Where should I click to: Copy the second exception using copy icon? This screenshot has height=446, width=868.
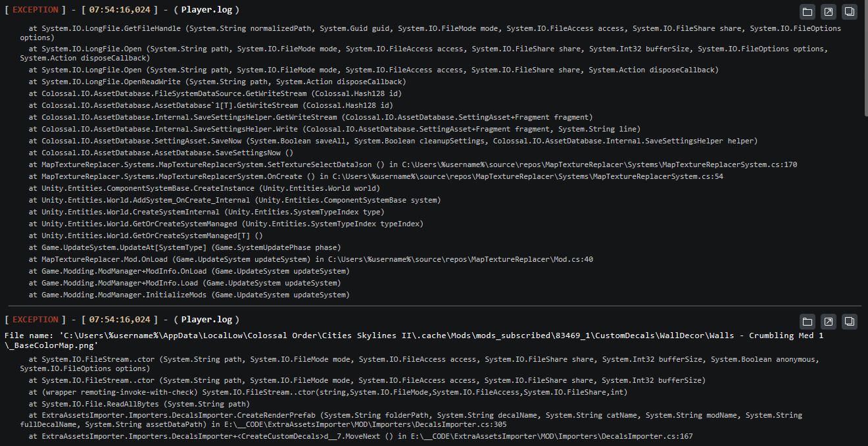point(850,321)
